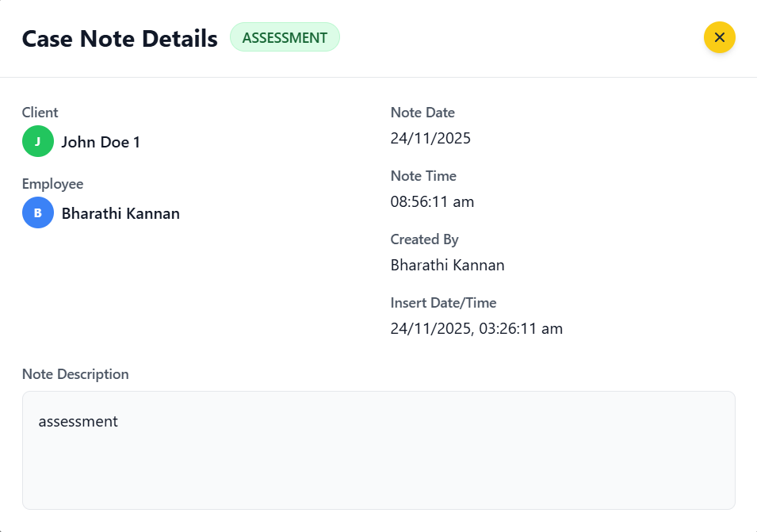The height and width of the screenshot is (532, 757).
Task: Click the Insert Date/Time value
Action: (476, 329)
